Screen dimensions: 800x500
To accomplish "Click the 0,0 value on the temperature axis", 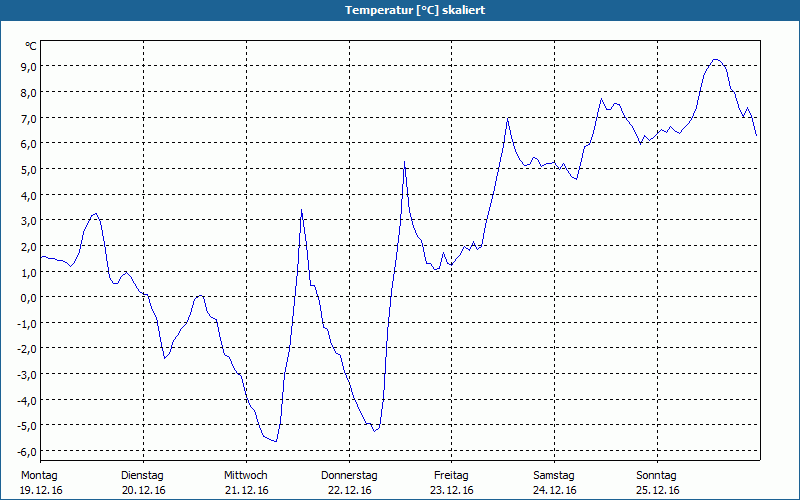I will coord(29,298).
